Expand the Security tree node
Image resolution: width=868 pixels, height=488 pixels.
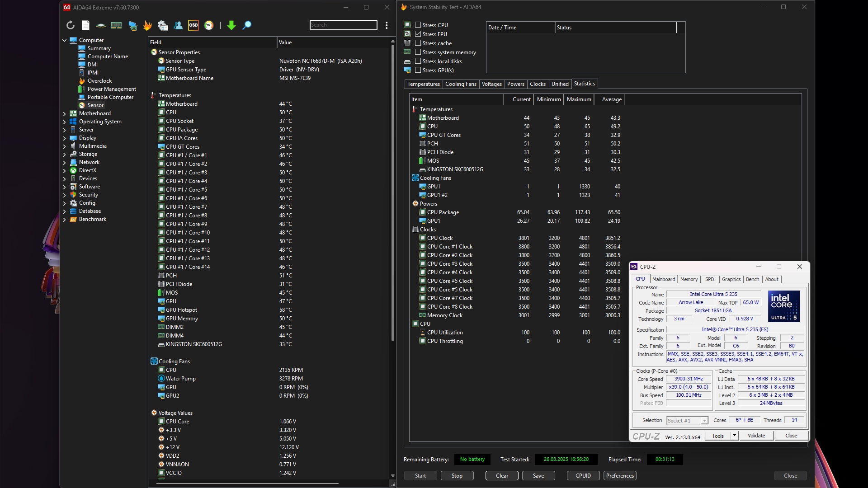[65, 195]
